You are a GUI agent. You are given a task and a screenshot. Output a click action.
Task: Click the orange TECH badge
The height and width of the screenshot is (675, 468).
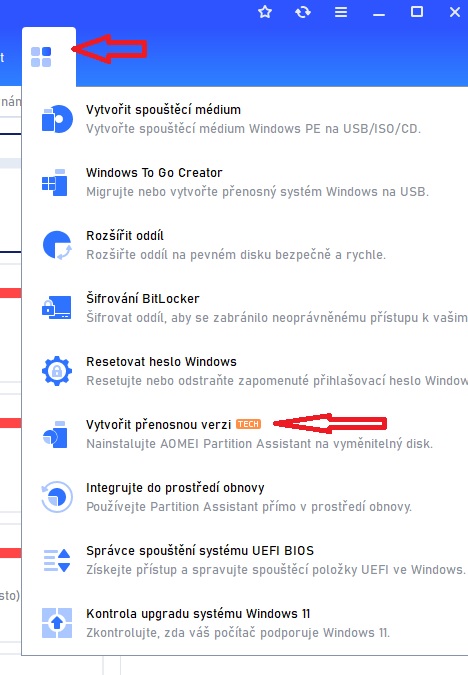[x=248, y=424]
